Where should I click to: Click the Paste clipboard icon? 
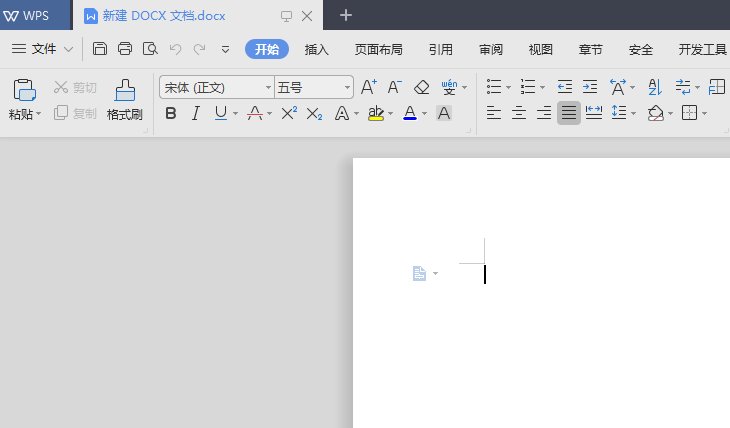[24, 89]
